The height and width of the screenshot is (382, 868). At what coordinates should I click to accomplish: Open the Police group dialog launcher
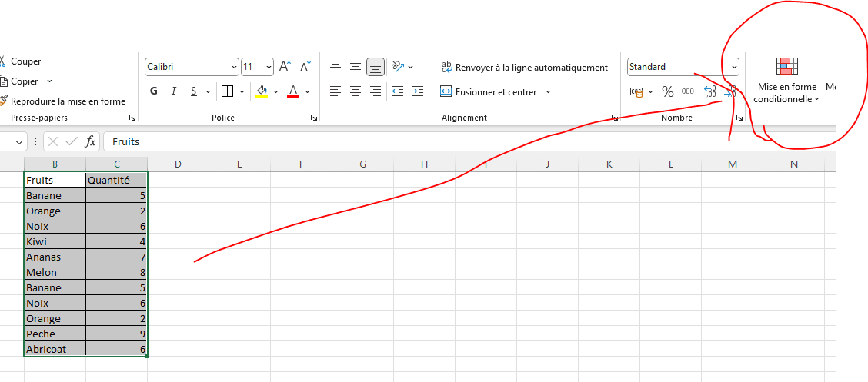[314, 118]
